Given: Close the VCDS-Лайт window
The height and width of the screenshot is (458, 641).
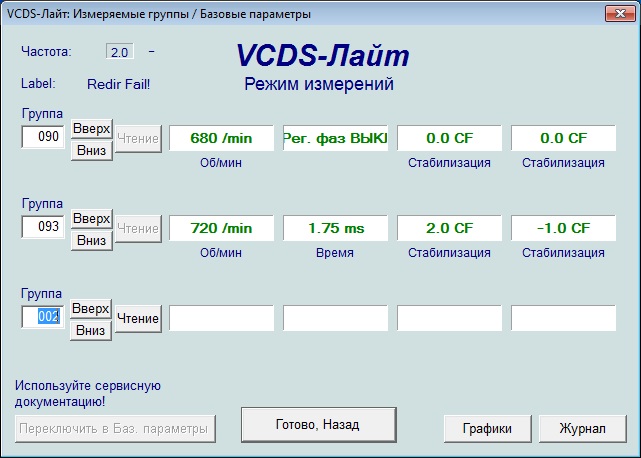Looking at the screenshot, I should [x=617, y=13].
